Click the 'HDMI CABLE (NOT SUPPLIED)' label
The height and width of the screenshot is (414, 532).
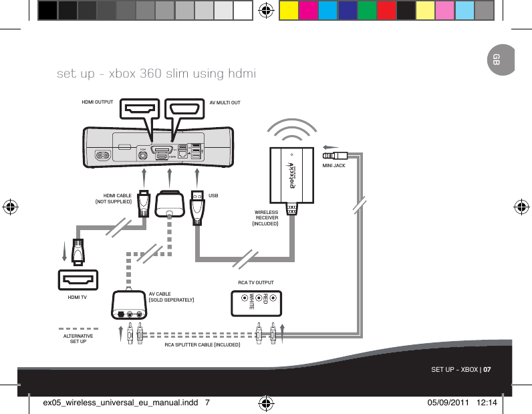[x=114, y=199]
